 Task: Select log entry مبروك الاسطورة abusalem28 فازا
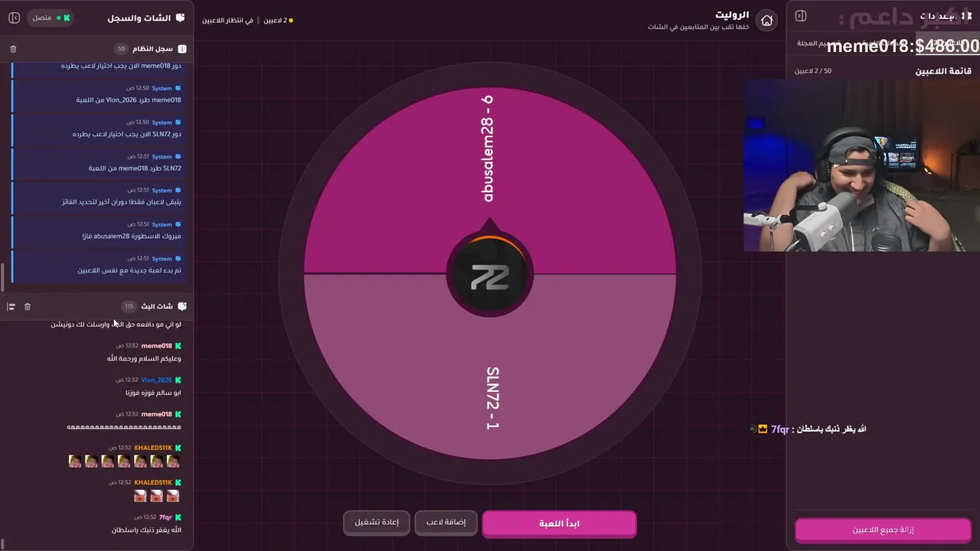[96, 230]
